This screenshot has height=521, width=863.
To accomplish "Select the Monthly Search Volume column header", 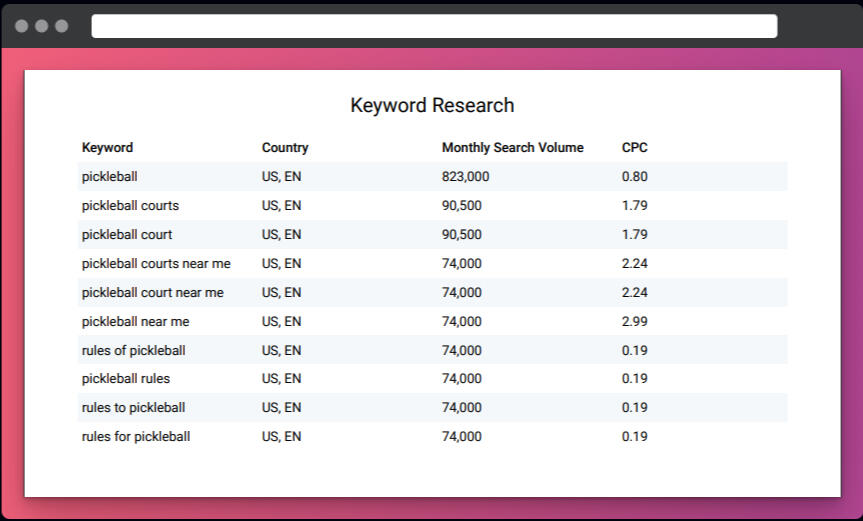I will 512,148.
